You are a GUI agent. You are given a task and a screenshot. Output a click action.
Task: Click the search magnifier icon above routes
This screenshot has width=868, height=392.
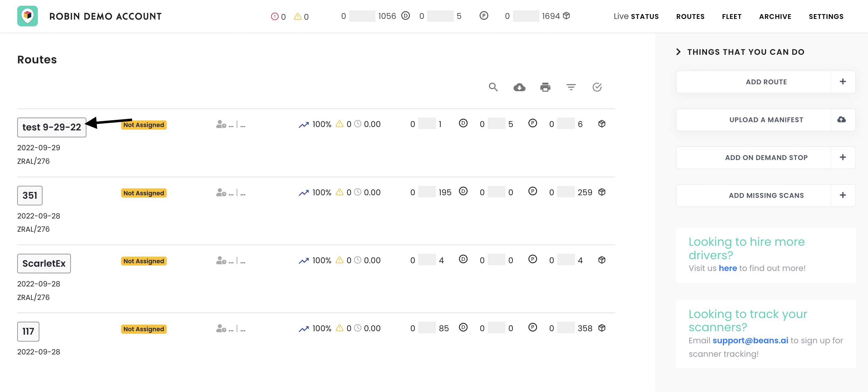[x=493, y=87]
